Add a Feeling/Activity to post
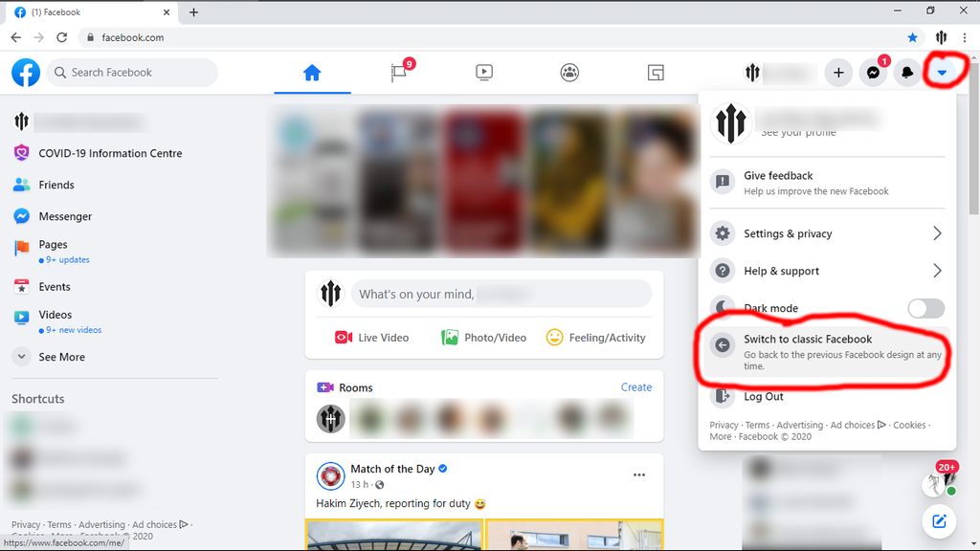This screenshot has height=551, width=980. [x=595, y=338]
